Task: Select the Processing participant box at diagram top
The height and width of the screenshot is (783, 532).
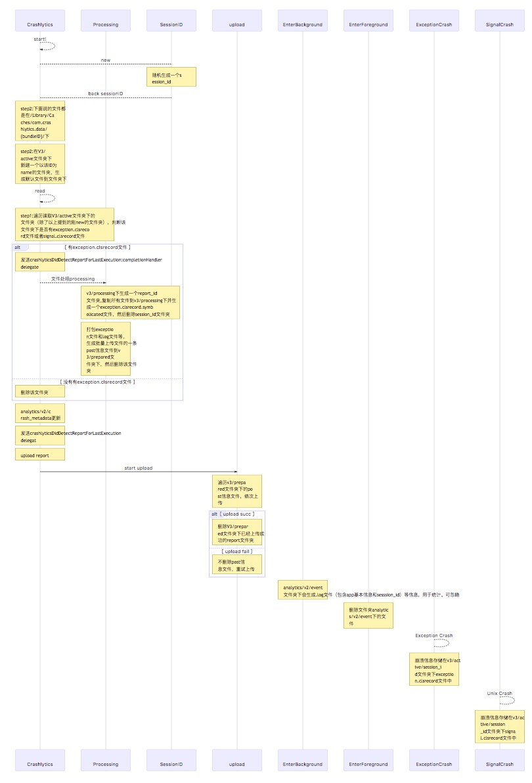Action: (x=106, y=20)
